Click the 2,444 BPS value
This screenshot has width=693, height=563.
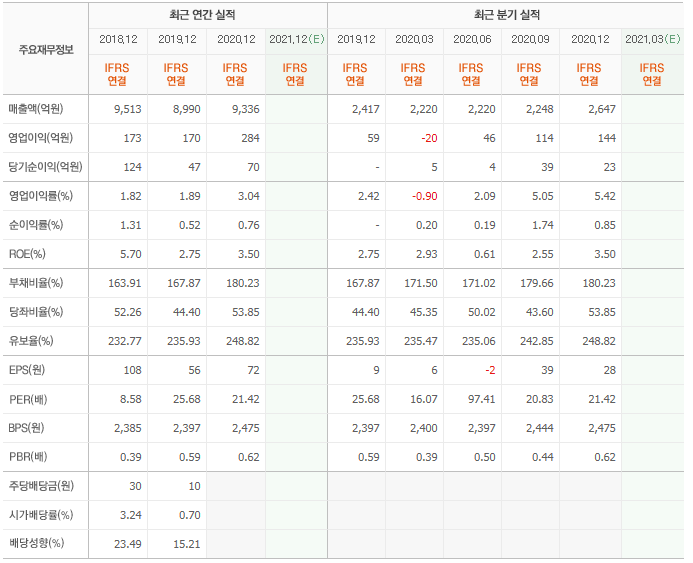click(x=540, y=428)
